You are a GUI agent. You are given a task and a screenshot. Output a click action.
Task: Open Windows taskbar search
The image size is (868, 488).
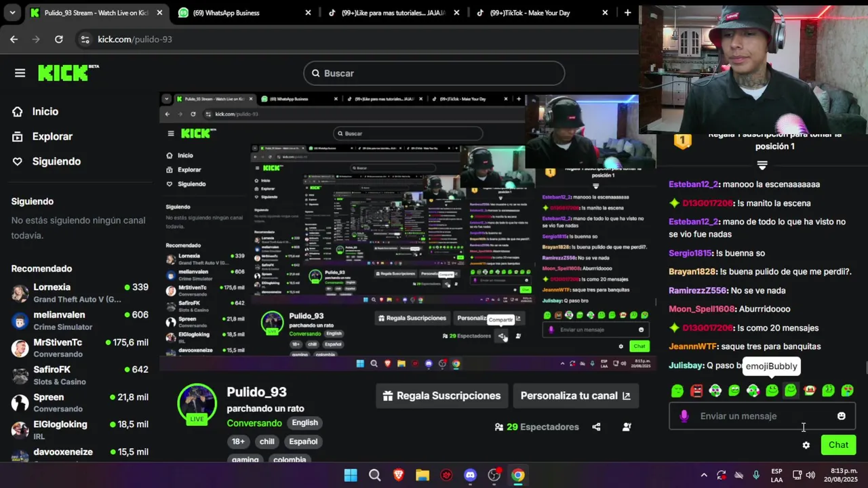pyautogui.click(x=374, y=475)
